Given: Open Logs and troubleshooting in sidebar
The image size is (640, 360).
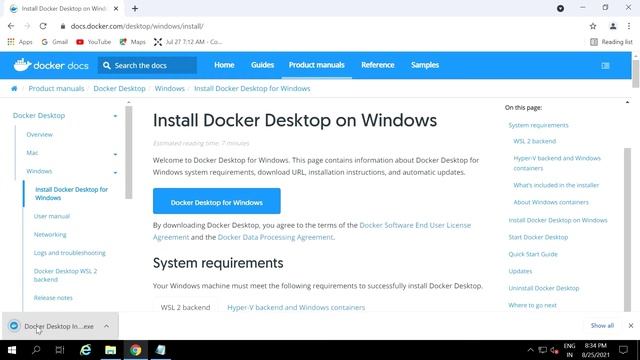Looking at the screenshot, I should [69, 253].
